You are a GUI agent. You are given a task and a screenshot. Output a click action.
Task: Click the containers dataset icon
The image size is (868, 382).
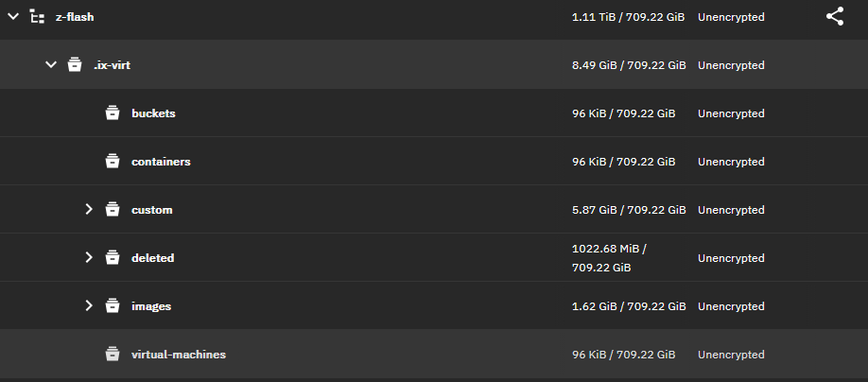[113, 161]
